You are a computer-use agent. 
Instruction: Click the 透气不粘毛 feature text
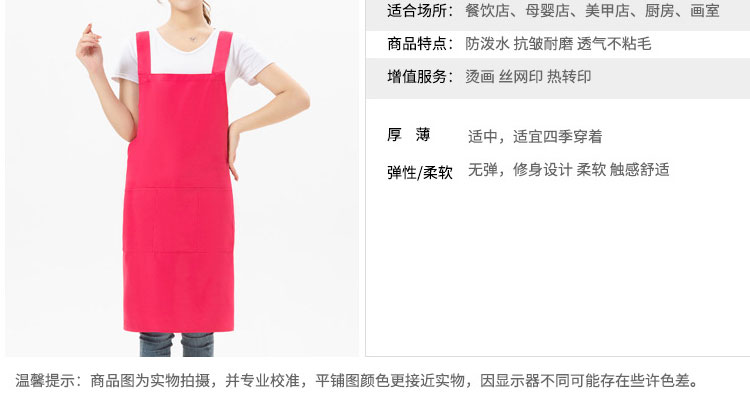pos(614,44)
